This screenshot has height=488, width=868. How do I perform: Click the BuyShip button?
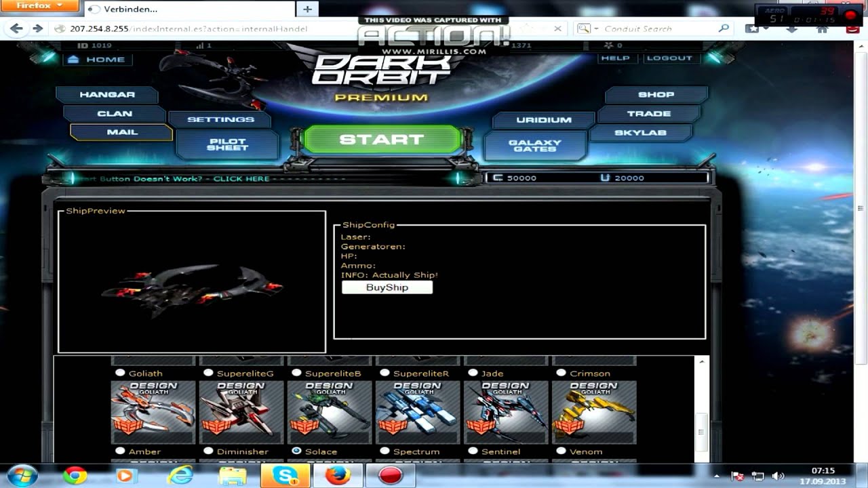387,287
